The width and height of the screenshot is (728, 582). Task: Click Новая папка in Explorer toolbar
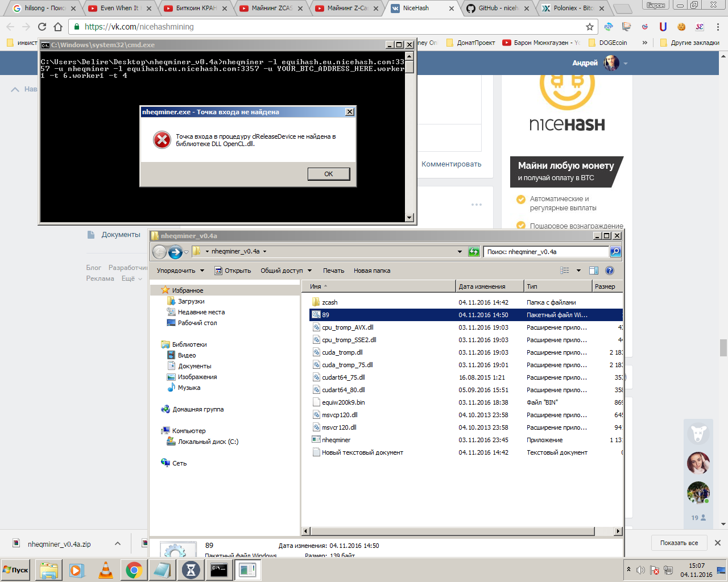click(x=372, y=271)
